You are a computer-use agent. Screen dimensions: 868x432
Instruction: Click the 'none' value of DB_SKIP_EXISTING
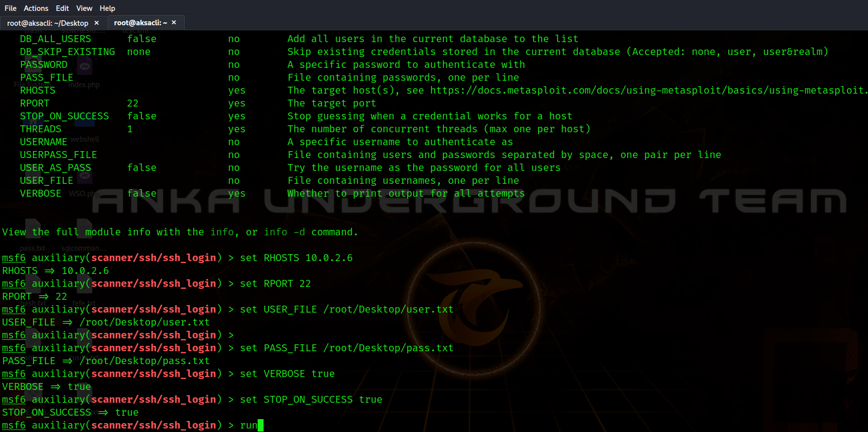(x=139, y=52)
